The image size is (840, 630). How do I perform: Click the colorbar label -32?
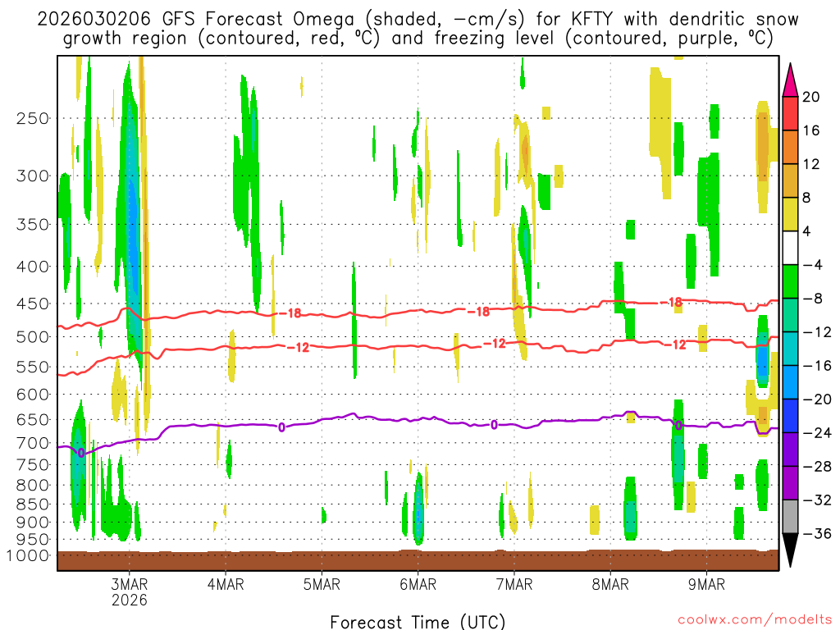817,500
